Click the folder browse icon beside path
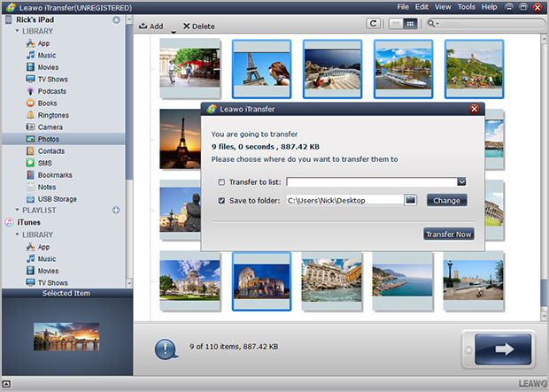 [410, 200]
